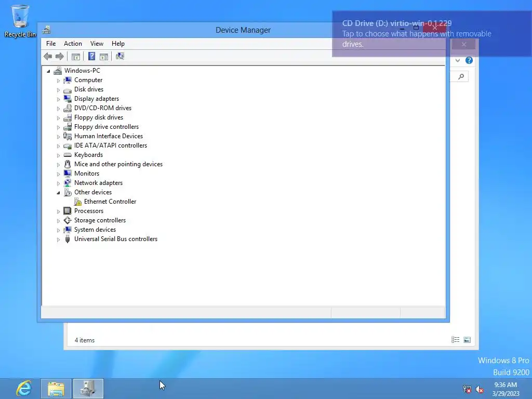The image size is (532, 399).
Task: Click the Floppy drive controllers icon
Action: click(68, 127)
